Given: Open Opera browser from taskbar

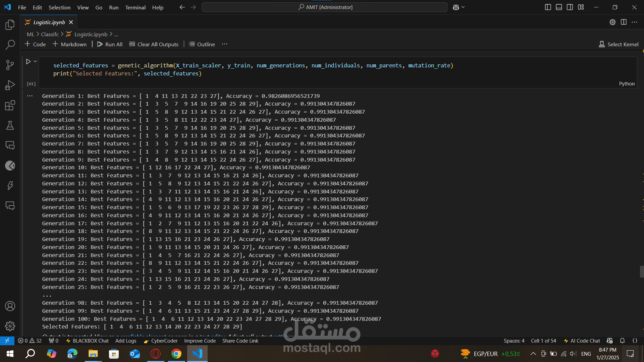Looking at the screenshot, I should (x=156, y=354).
